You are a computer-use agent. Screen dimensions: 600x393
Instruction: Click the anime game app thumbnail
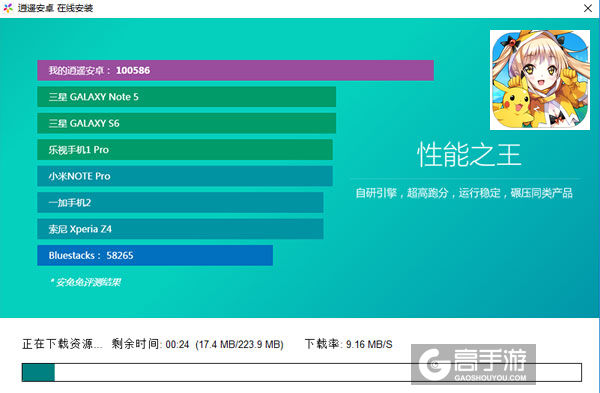click(x=540, y=80)
